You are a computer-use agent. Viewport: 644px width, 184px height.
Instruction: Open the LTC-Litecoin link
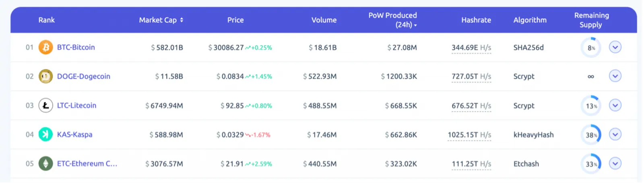[x=77, y=105]
